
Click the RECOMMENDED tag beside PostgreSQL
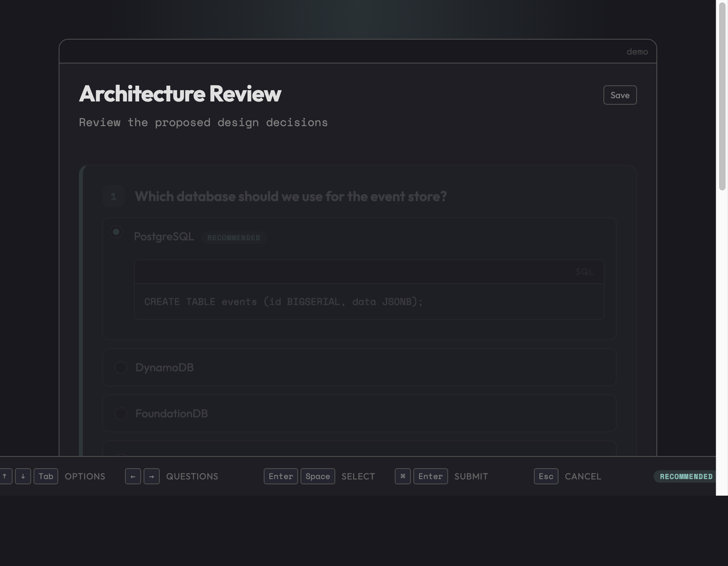(234, 238)
